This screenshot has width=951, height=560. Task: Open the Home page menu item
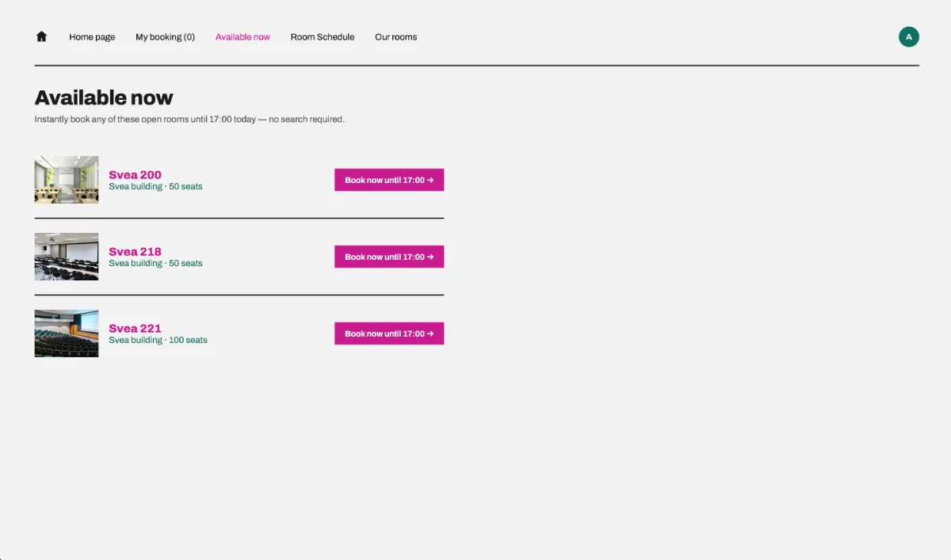coord(92,36)
